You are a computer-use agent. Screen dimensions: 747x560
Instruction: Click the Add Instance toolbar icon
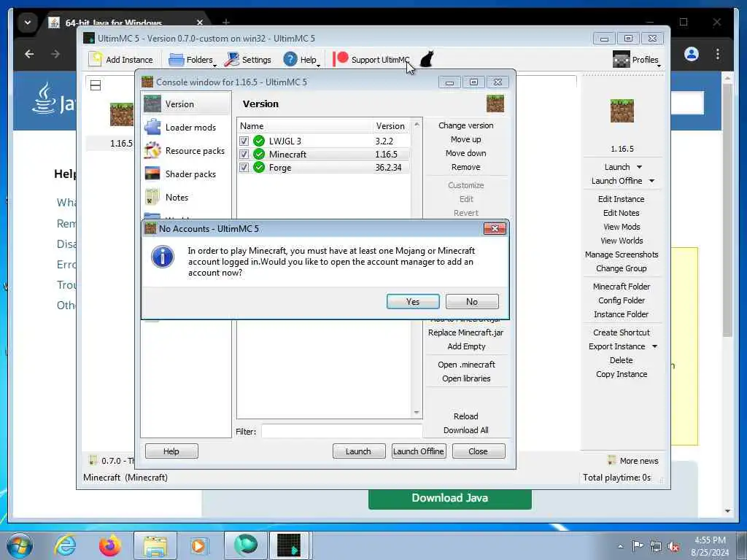point(96,59)
